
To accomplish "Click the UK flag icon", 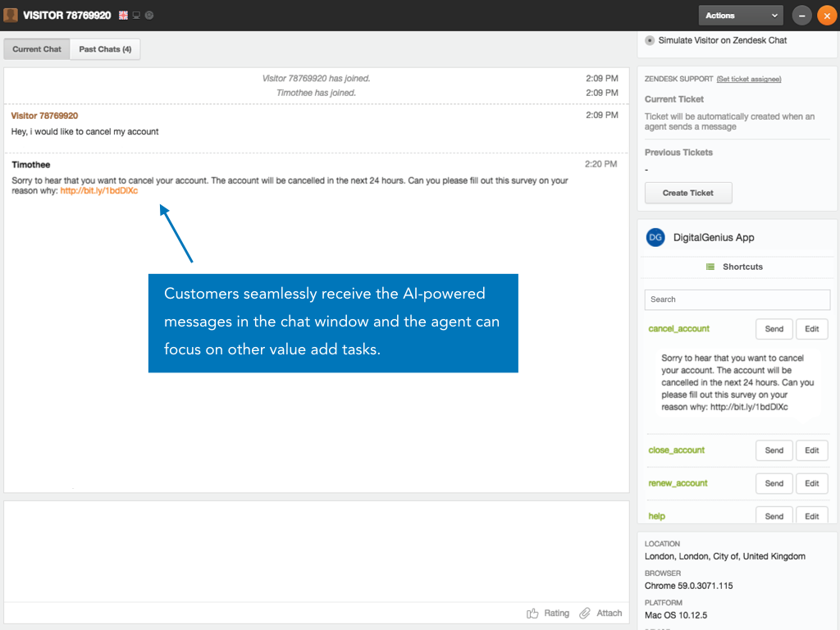I will point(123,16).
